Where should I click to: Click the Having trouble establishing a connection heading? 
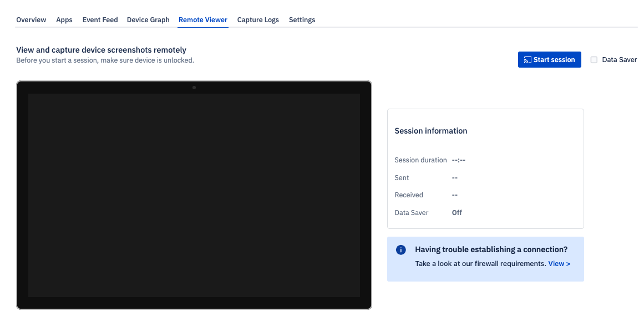[x=491, y=249]
